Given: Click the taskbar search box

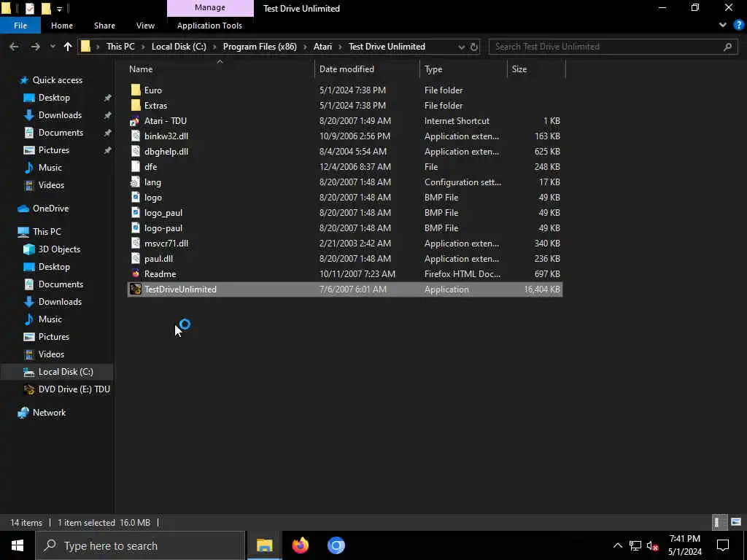Looking at the screenshot, I should click(141, 545).
